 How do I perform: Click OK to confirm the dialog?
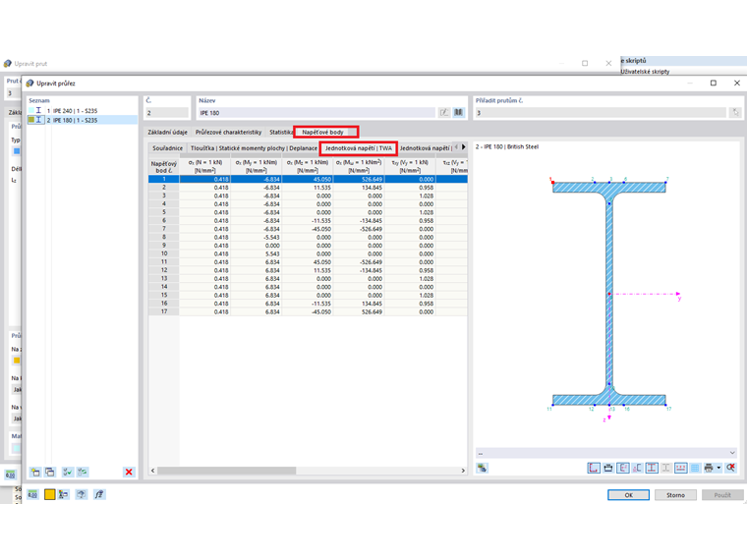(x=628, y=495)
